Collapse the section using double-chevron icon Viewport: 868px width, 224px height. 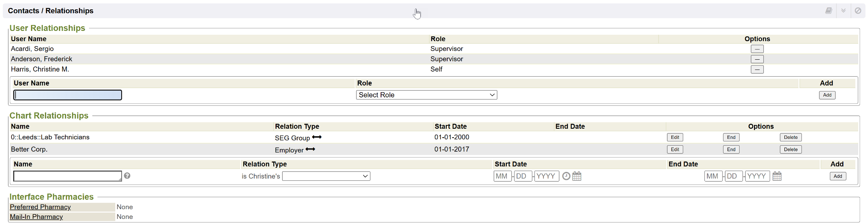[x=843, y=11]
